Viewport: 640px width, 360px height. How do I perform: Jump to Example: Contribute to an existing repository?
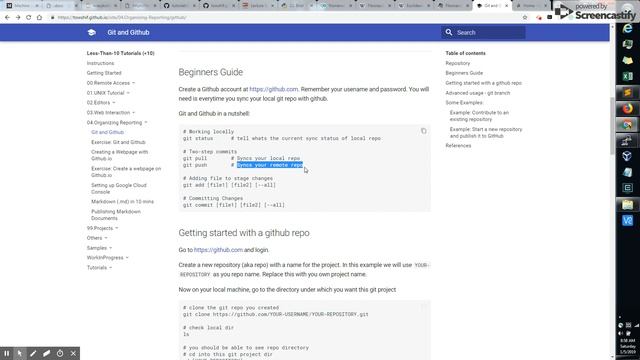coord(479,116)
